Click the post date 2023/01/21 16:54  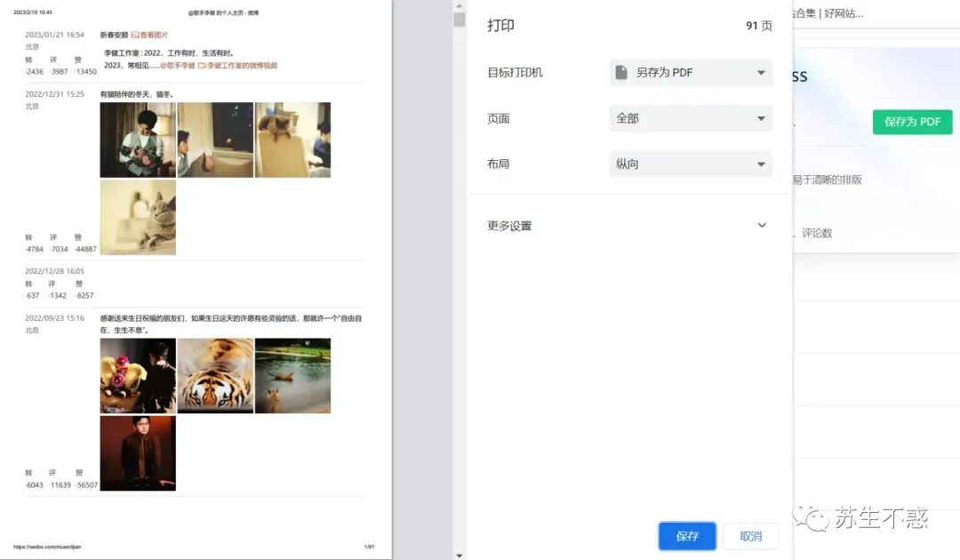tap(54, 35)
